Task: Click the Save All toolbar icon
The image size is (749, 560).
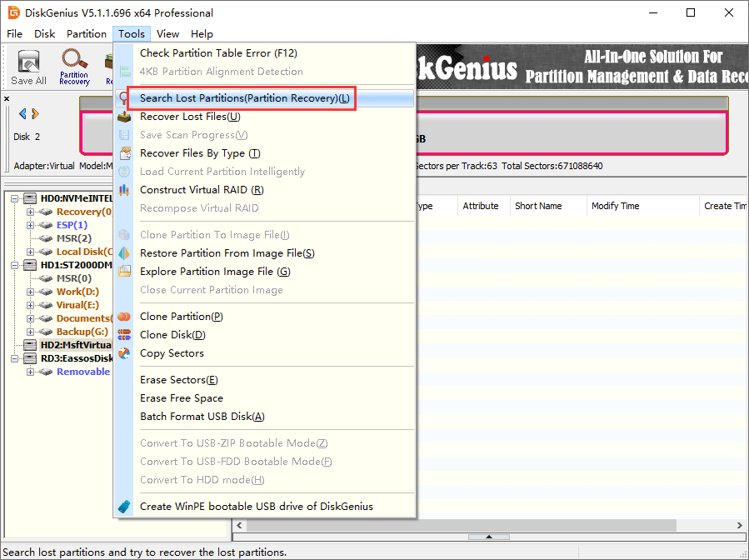Action: [28, 67]
